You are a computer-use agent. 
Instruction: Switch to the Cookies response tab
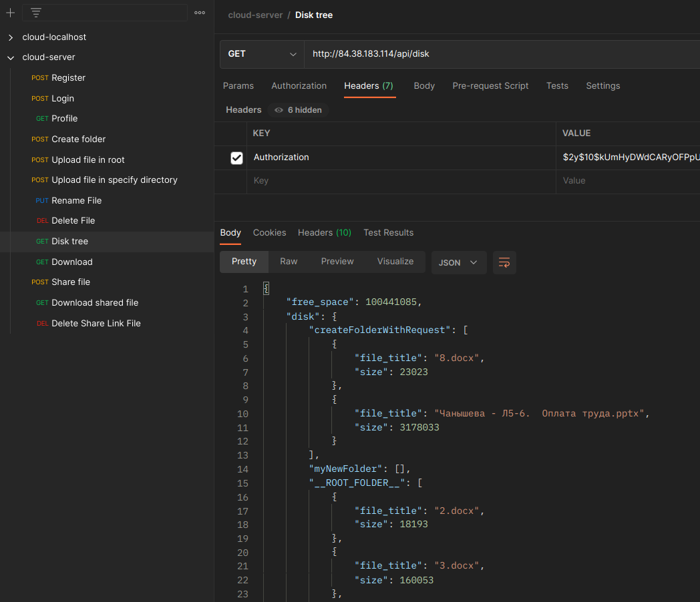tap(269, 232)
